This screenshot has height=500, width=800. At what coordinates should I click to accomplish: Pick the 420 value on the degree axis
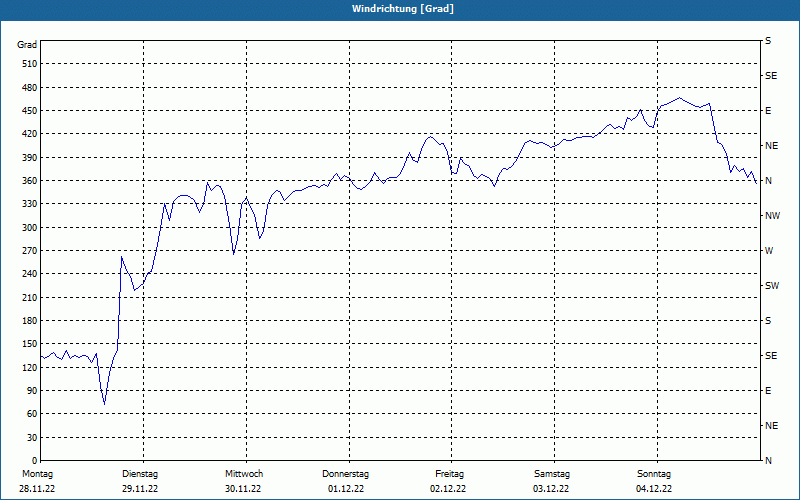tap(30, 134)
